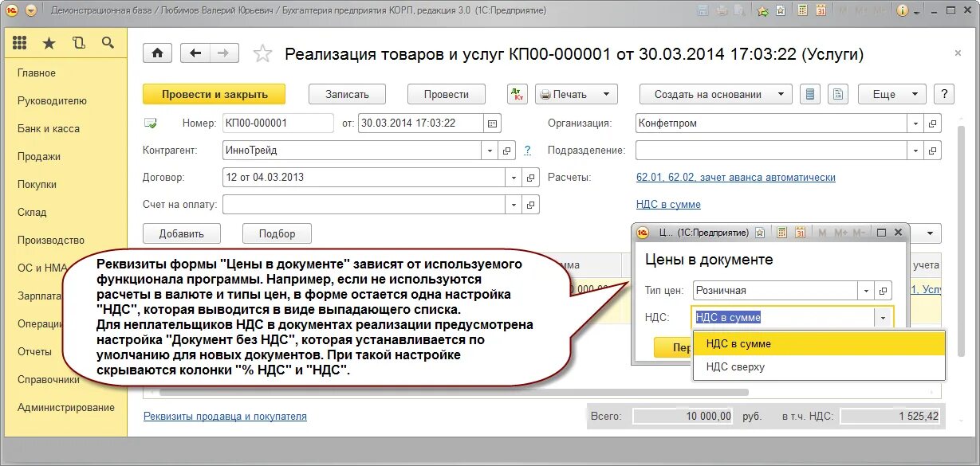
Task: Open the Организация Конфетпром card
Action: coord(933,123)
